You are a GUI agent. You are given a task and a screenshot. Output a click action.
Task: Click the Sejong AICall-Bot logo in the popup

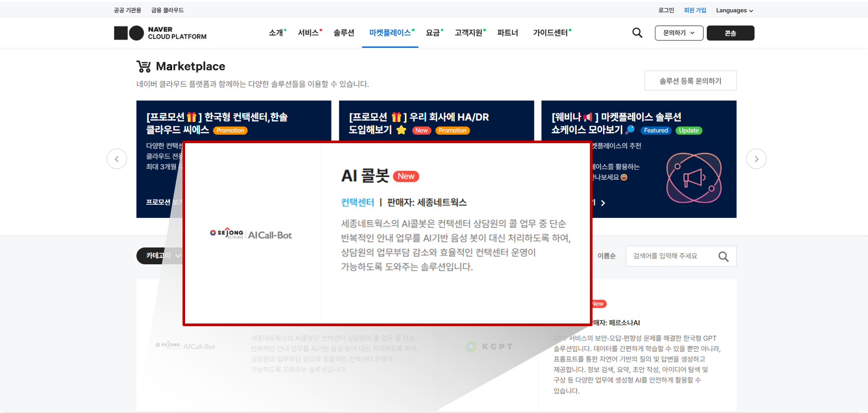251,234
